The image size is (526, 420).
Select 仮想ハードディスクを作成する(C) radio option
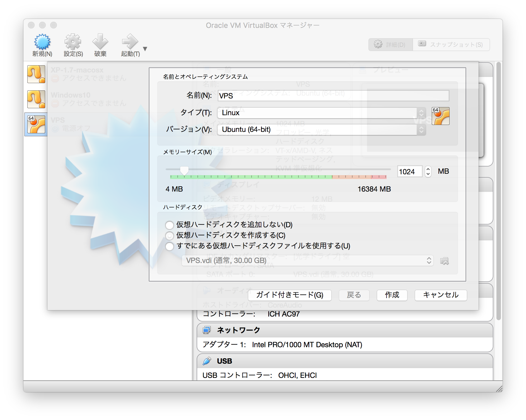170,236
